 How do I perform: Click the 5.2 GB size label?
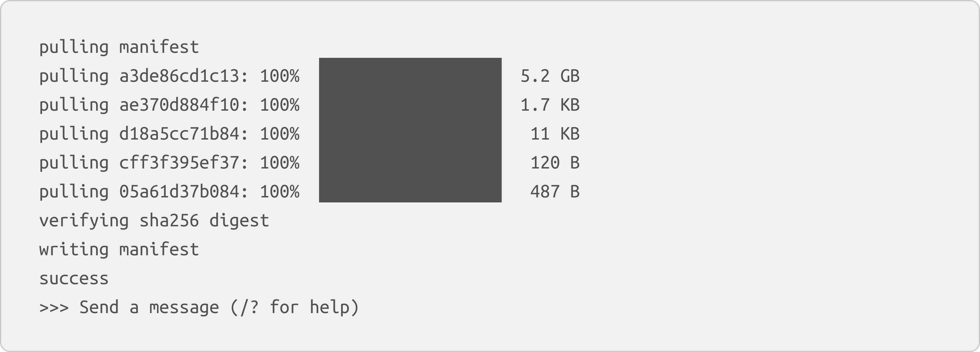coord(550,76)
